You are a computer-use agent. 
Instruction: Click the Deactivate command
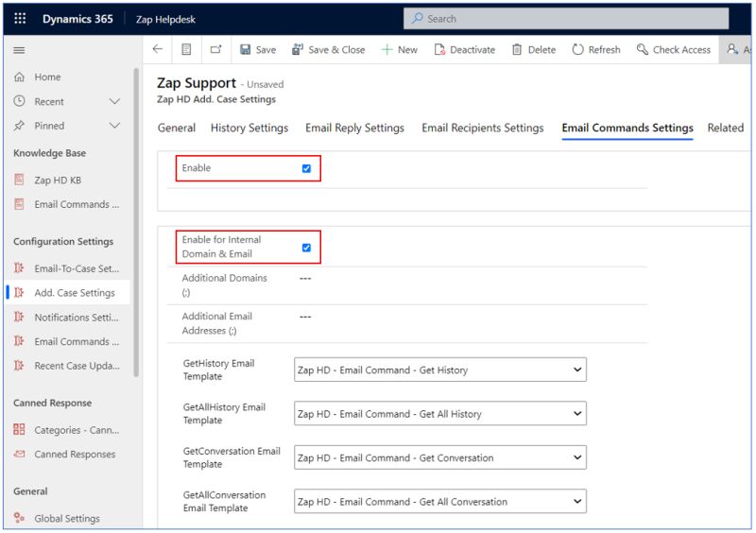click(x=465, y=50)
